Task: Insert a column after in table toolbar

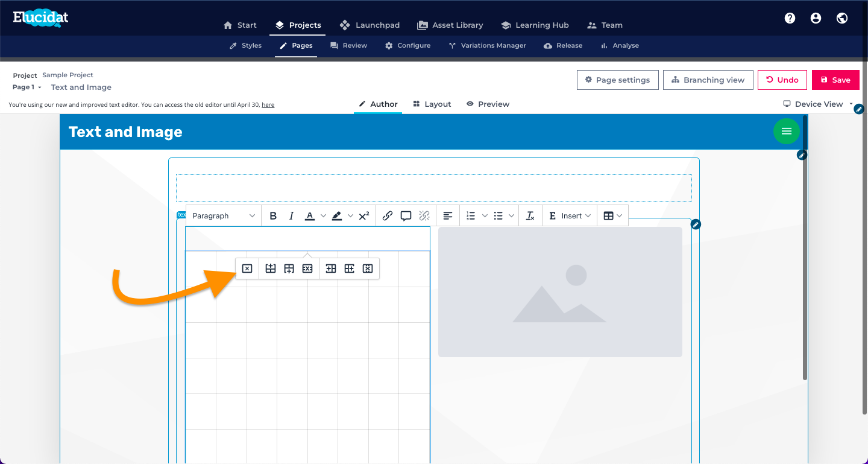Action: tap(350, 269)
